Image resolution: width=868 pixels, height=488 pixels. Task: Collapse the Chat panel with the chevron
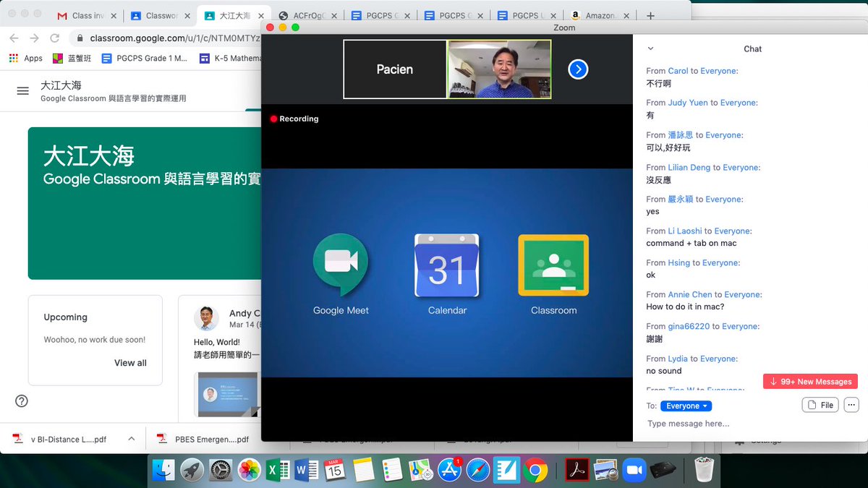[x=650, y=48]
